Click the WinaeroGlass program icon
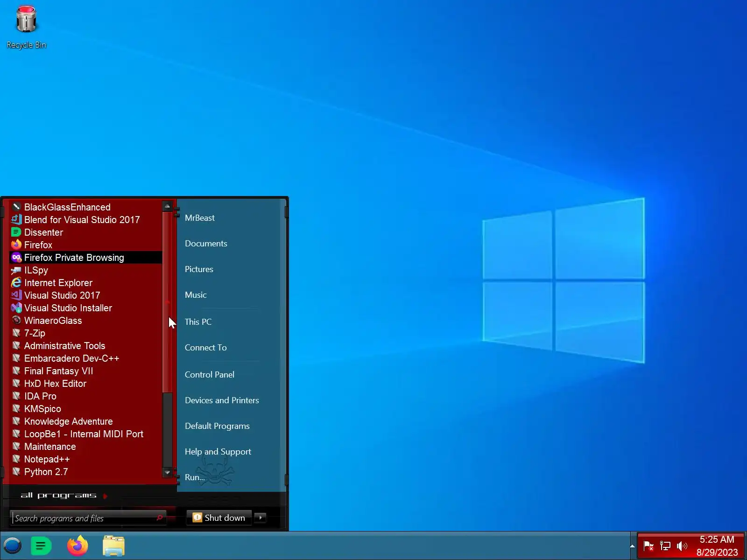The image size is (747, 560). tap(16, 320)
